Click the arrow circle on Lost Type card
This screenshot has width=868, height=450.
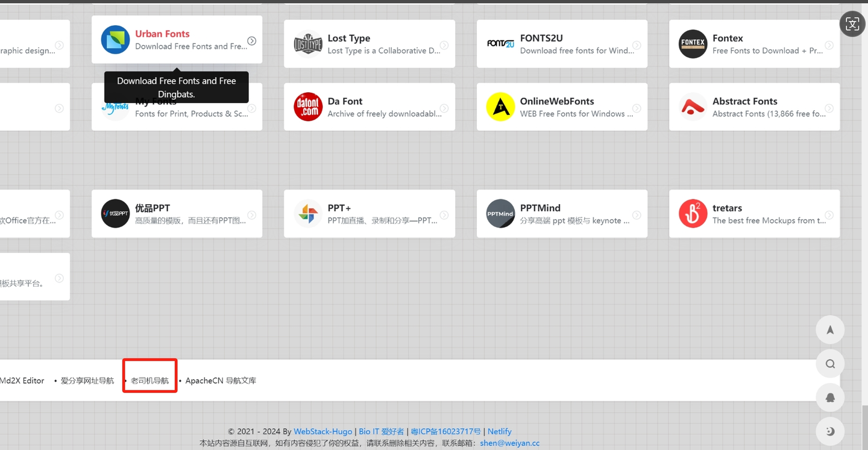(444, 45)
